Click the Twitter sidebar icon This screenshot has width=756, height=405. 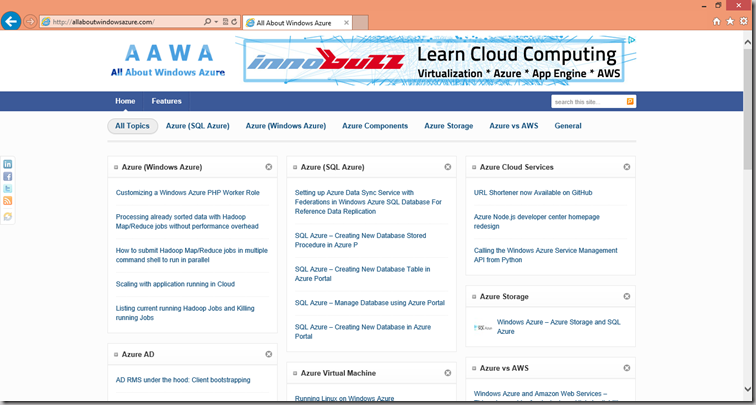point(8,189)
